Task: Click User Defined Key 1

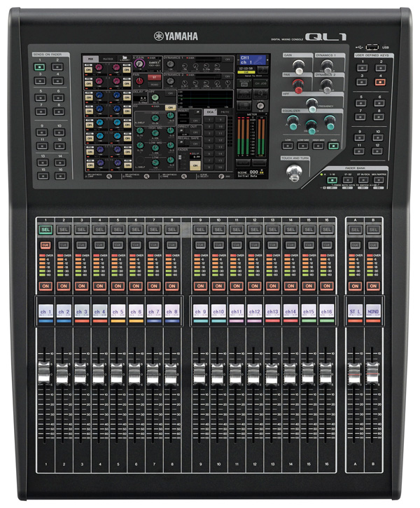Action: (x=362, y=68)
